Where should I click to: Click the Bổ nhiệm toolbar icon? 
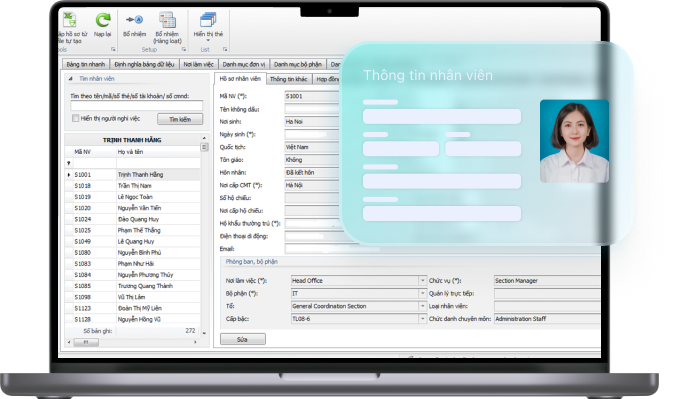(x=135, y=19)
